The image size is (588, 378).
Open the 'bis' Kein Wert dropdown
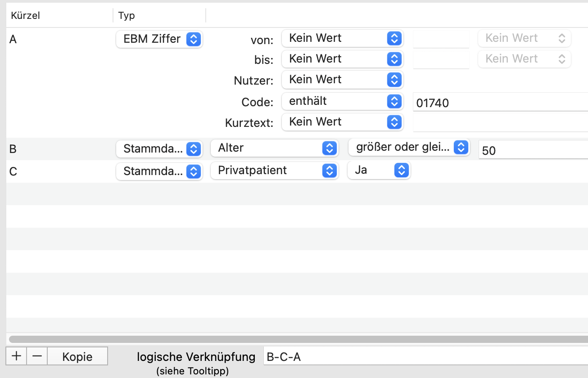pyautogui.click(x=342, y=59)
